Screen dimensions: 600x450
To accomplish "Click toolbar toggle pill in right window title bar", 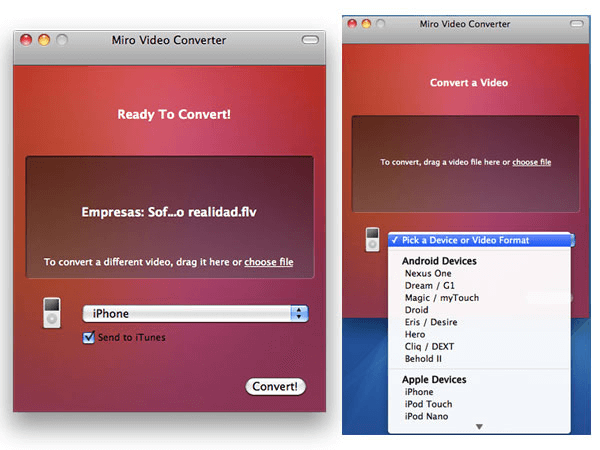I will pos(577,24).
